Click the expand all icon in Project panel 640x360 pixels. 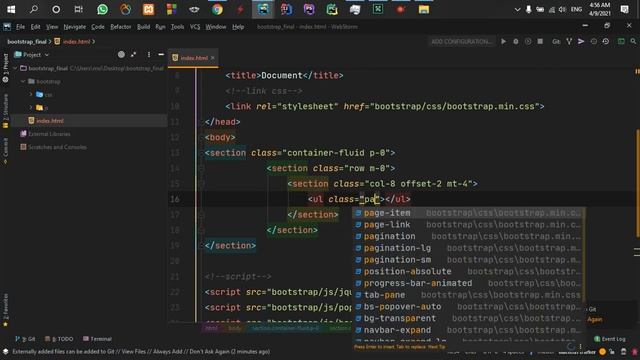[x=133, y=54]
